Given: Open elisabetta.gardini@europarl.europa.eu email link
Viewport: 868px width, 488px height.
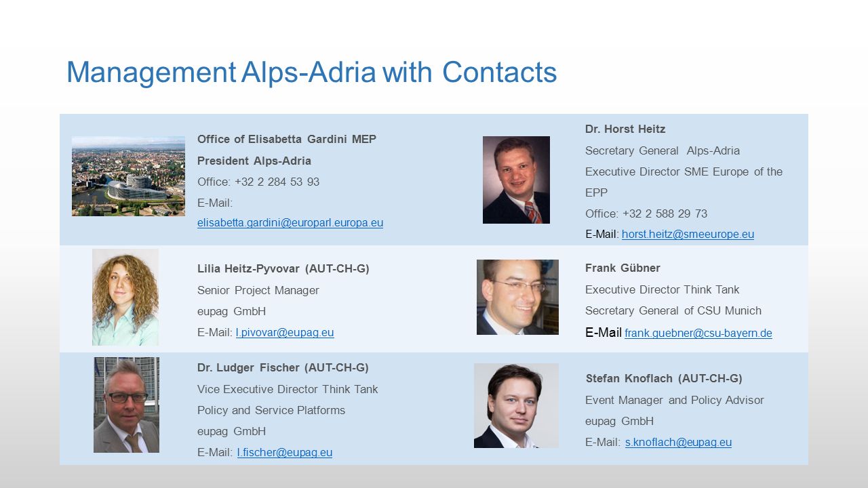Looking at the screenshot, I should 290,223.
